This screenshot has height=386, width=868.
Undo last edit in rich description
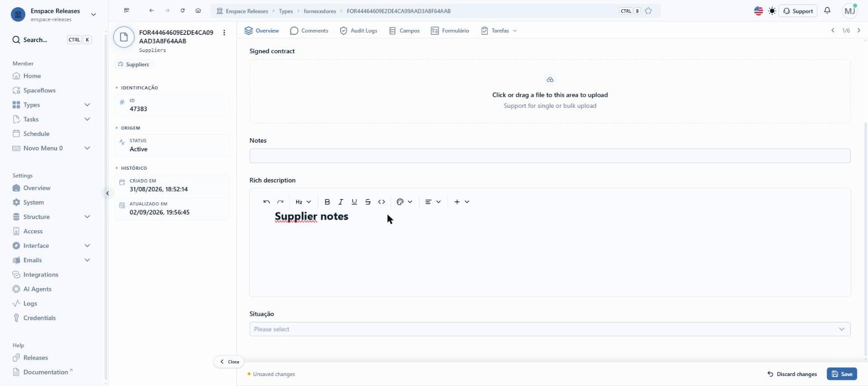(267, 202)
